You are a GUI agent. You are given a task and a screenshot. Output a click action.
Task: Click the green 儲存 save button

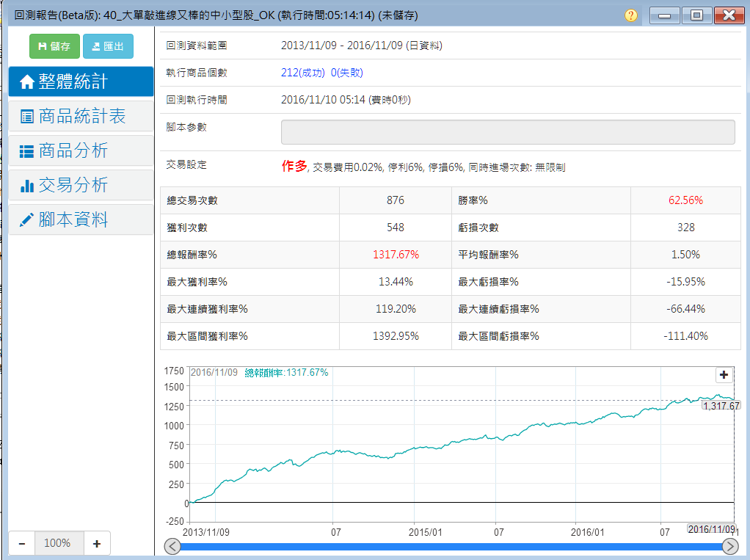tap(54, 46)
